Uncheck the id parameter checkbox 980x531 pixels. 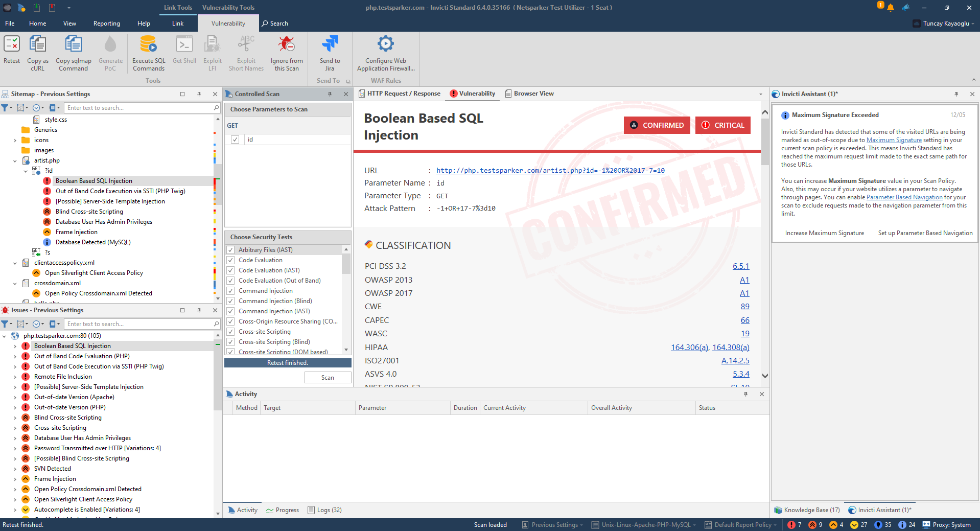[235, 140]
